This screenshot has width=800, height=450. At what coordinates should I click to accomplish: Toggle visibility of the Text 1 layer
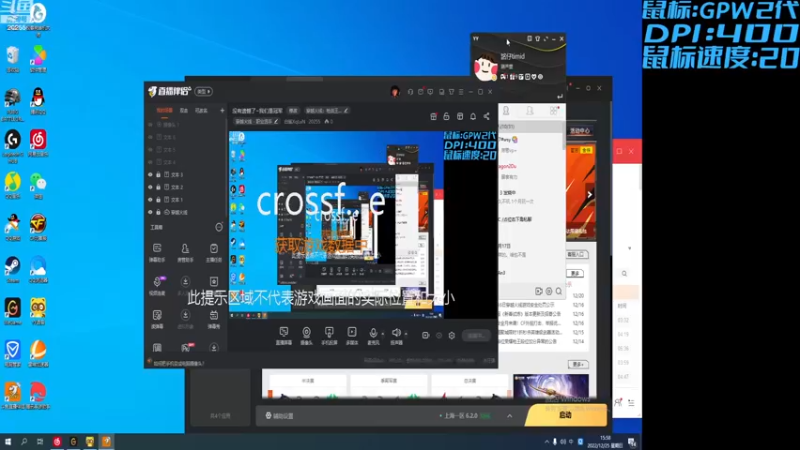click(150, 199)
